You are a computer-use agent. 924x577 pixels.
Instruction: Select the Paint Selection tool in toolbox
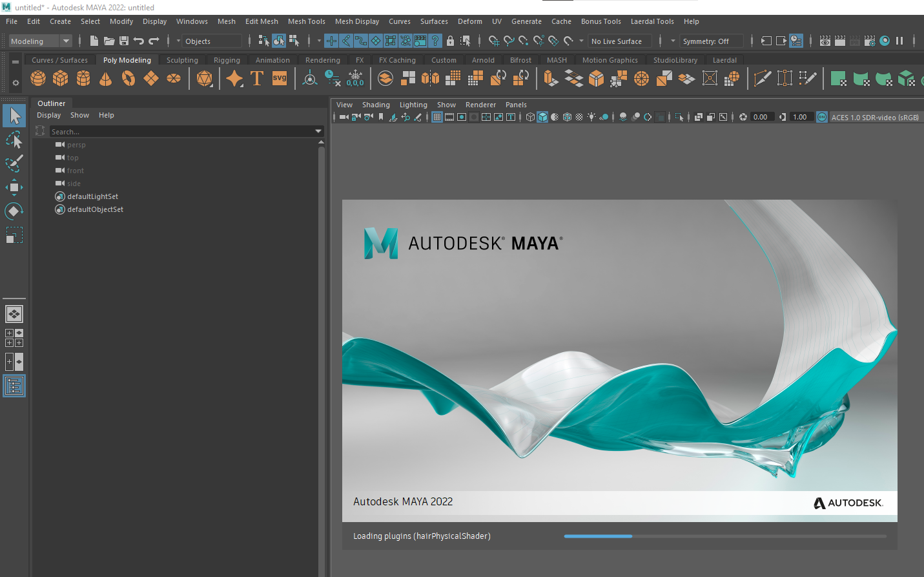tap(14, 163)
